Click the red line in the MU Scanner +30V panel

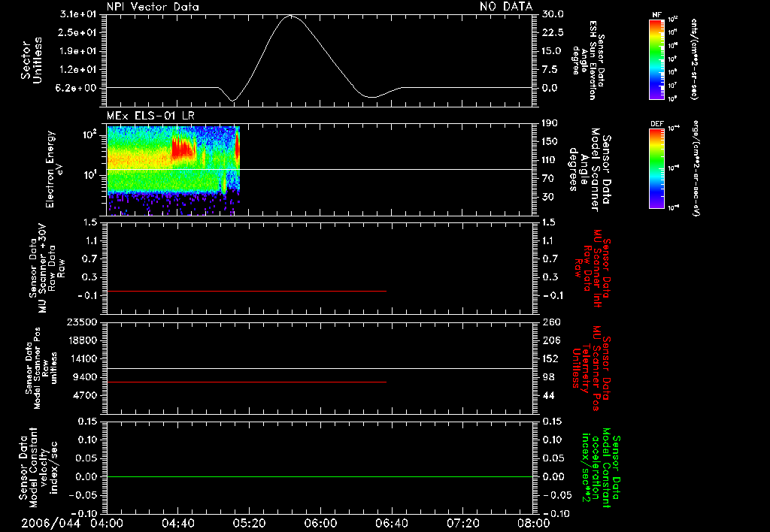point(247,291)
